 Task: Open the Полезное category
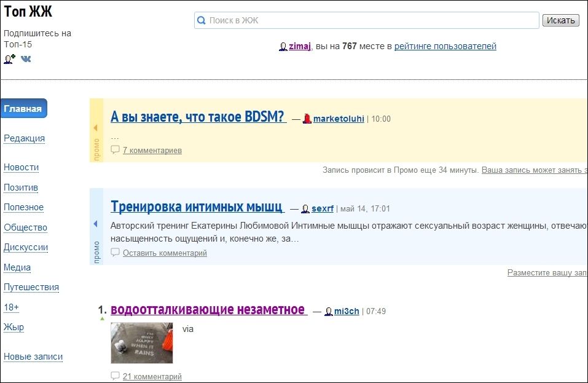click(23, 207)
